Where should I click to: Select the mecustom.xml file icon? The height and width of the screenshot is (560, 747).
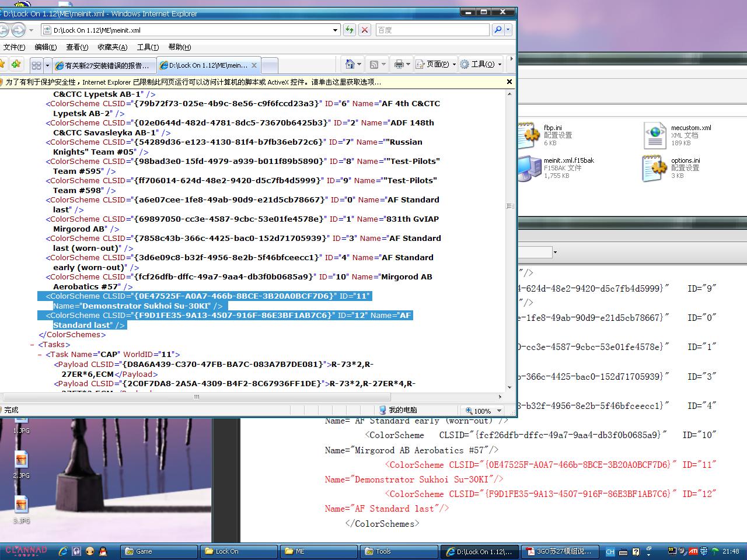(x=655, y=135)
